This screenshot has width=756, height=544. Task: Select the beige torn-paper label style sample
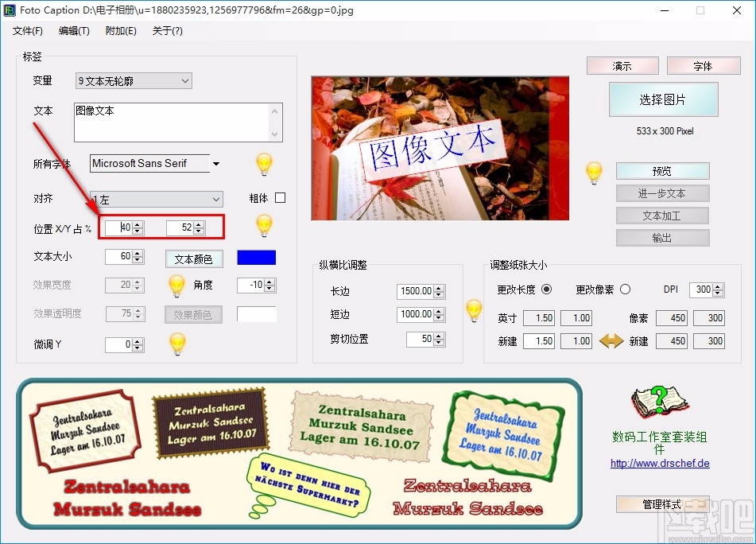tap(361, 427)
